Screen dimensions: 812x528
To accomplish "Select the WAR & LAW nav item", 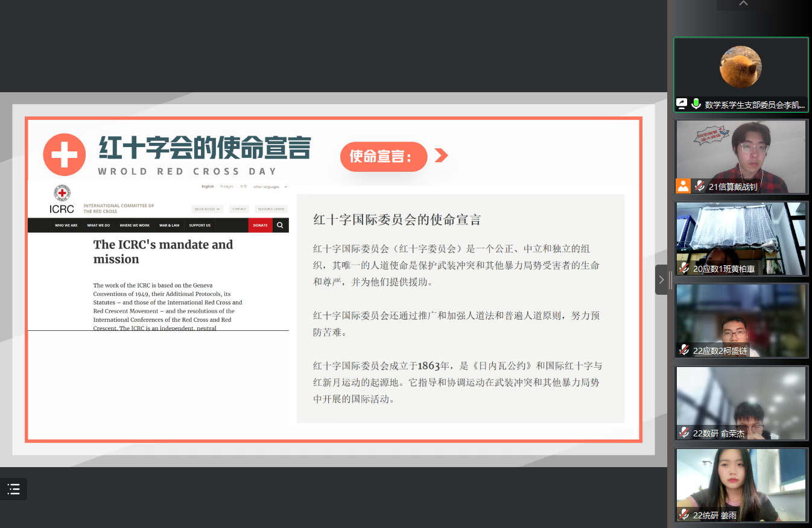I will point(169,225).
